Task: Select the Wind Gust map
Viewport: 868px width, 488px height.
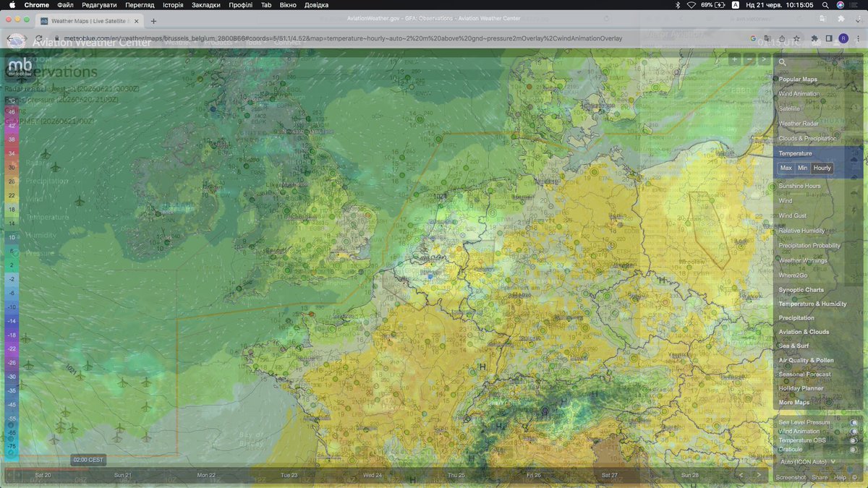Action: pyautogui.click(x=792, y=215)
